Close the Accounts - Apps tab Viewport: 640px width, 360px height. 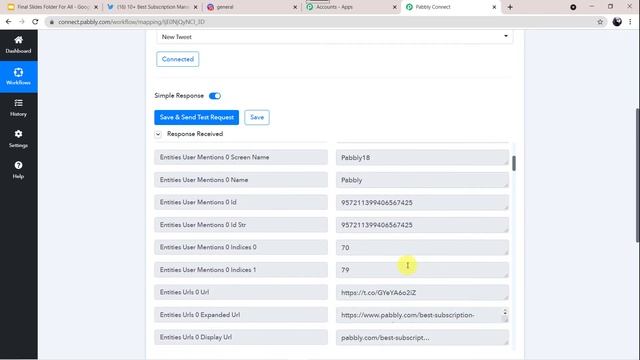(395, 7)
